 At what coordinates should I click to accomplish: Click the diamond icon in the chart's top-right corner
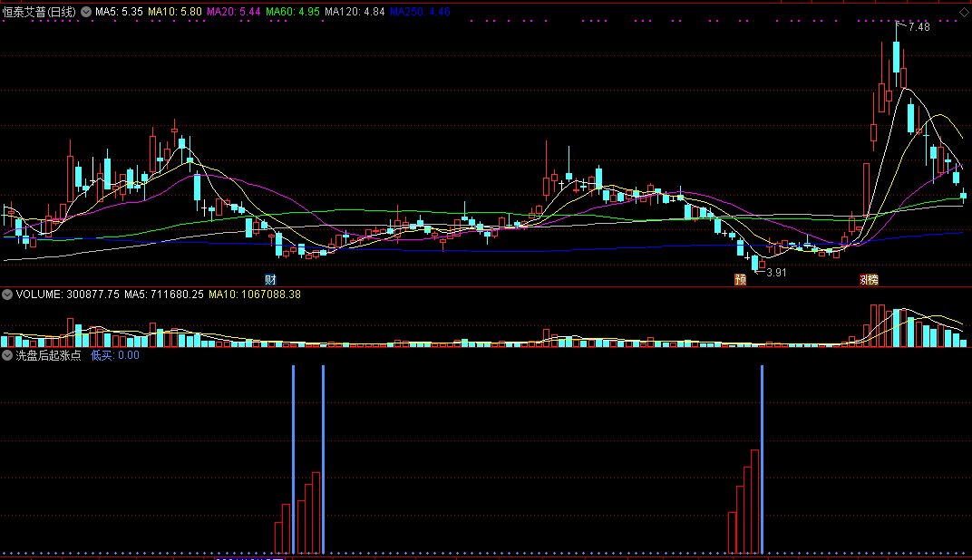(963, 12)
